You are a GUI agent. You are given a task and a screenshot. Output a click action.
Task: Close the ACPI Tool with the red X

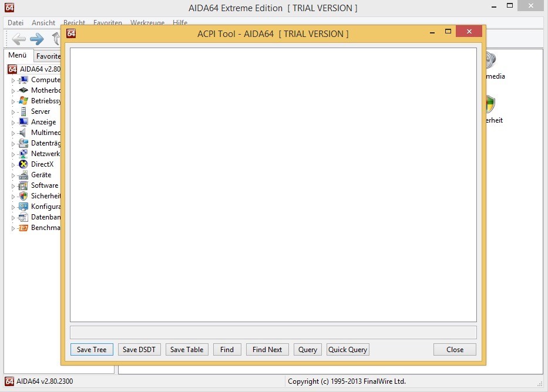(x=469, y=32)
